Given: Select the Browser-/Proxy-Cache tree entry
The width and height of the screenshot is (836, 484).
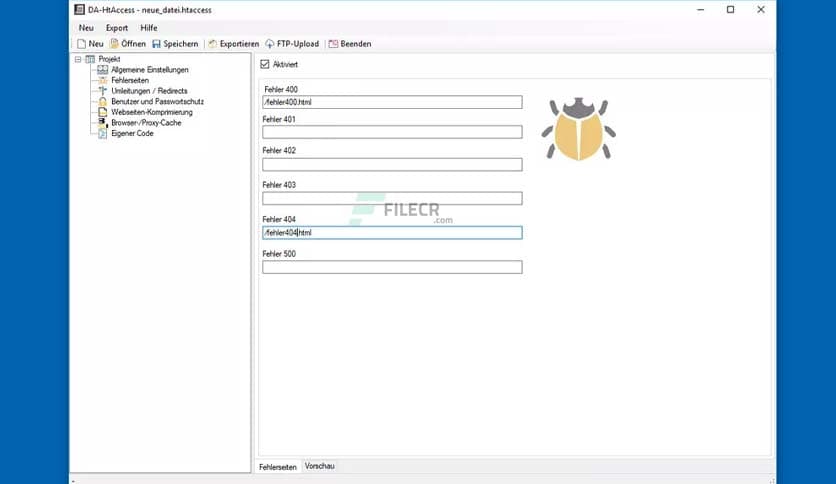Looking at the screenshot, I should (146, 123).
